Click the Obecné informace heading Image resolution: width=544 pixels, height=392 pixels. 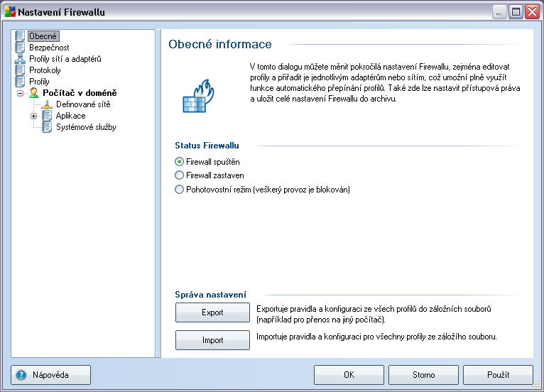tap(220, 45)
